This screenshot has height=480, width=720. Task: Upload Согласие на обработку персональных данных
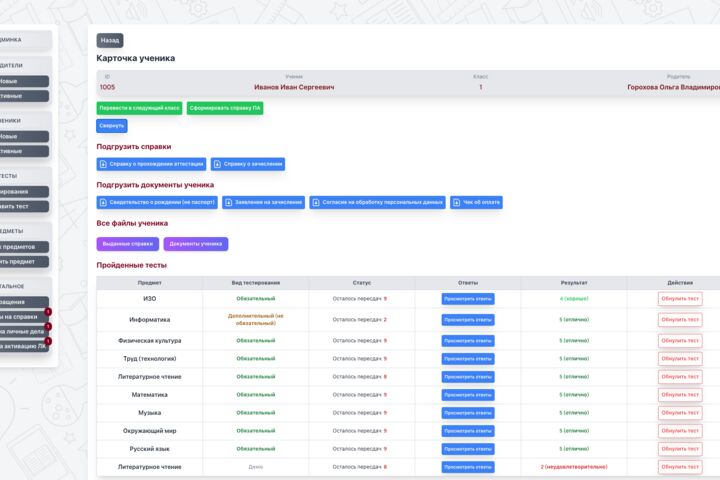pos(377,202)
